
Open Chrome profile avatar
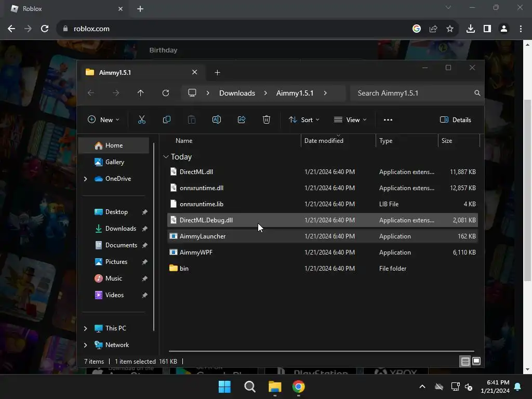[x=504, y=29]
